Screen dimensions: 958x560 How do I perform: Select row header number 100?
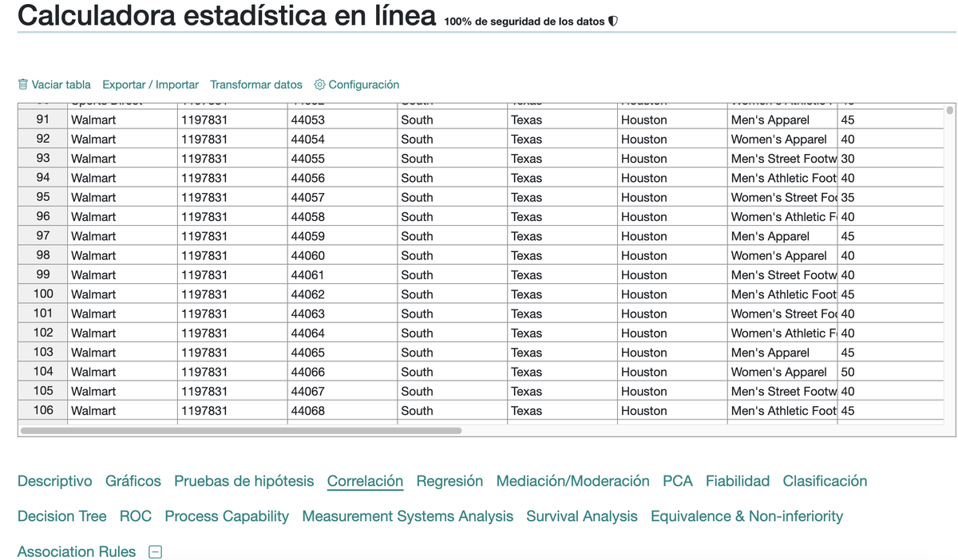tap(43, 294)
